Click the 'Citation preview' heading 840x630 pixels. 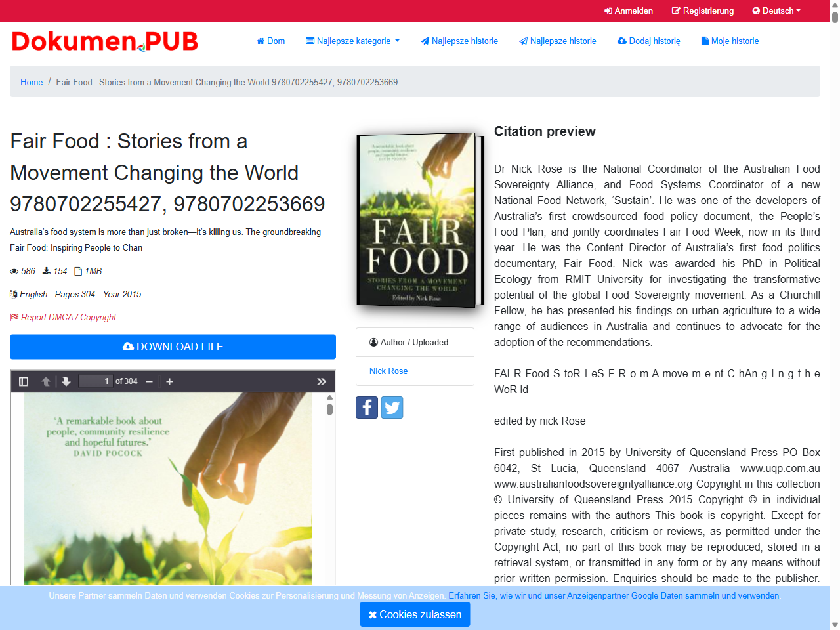[545, 131]
